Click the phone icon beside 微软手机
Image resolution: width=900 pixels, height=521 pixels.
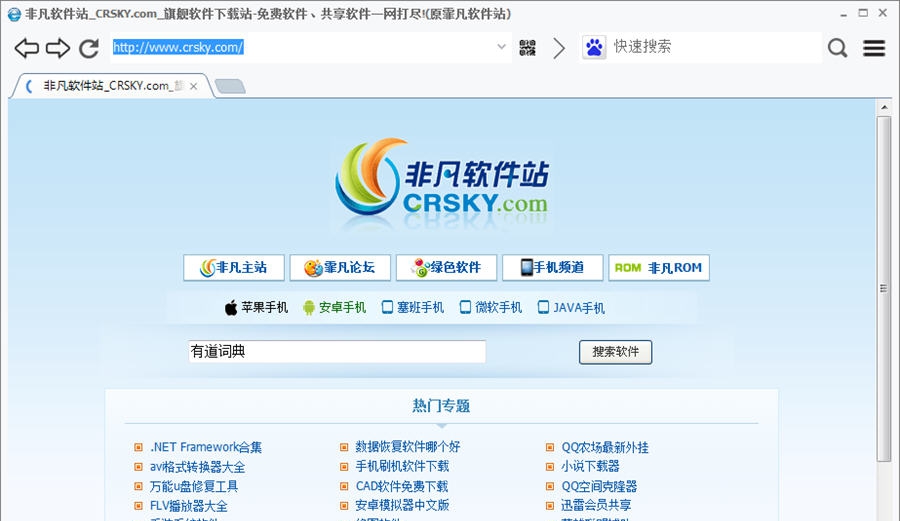[x=465, y=307]
